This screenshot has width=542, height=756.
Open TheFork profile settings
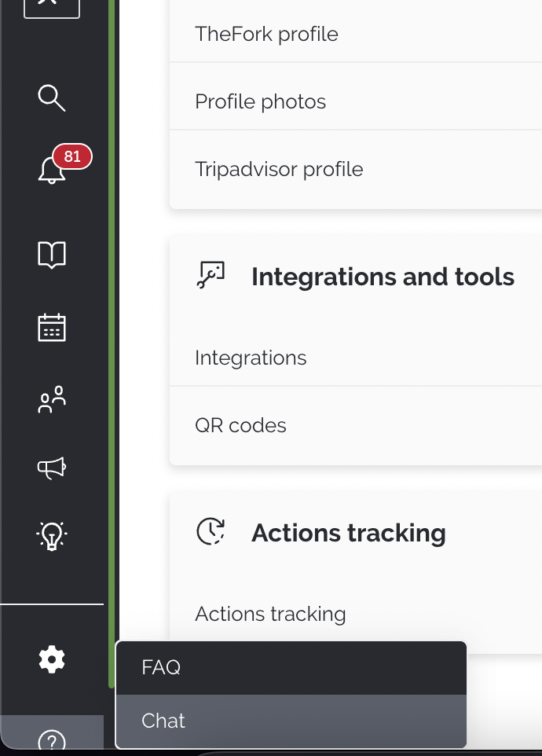click(266, 34)
